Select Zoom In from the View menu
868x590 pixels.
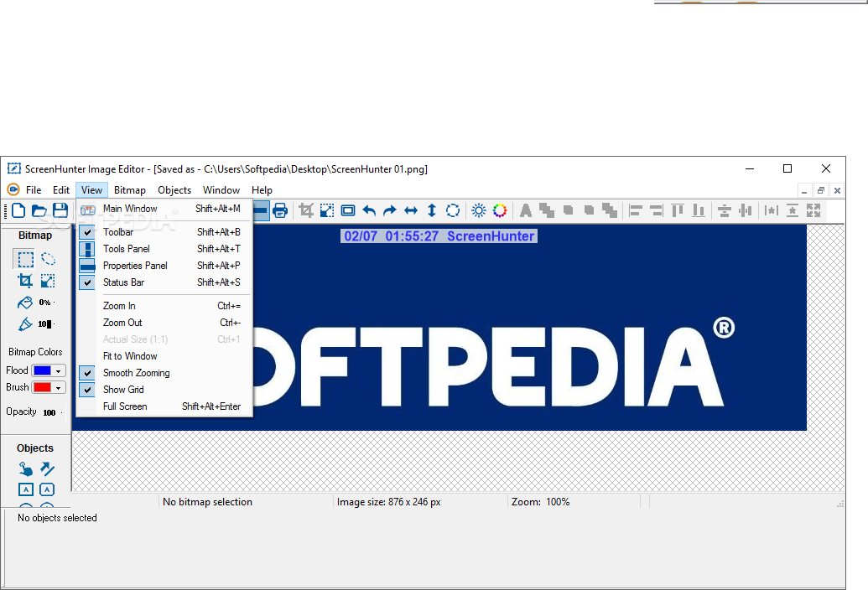(x=164, y=306)
